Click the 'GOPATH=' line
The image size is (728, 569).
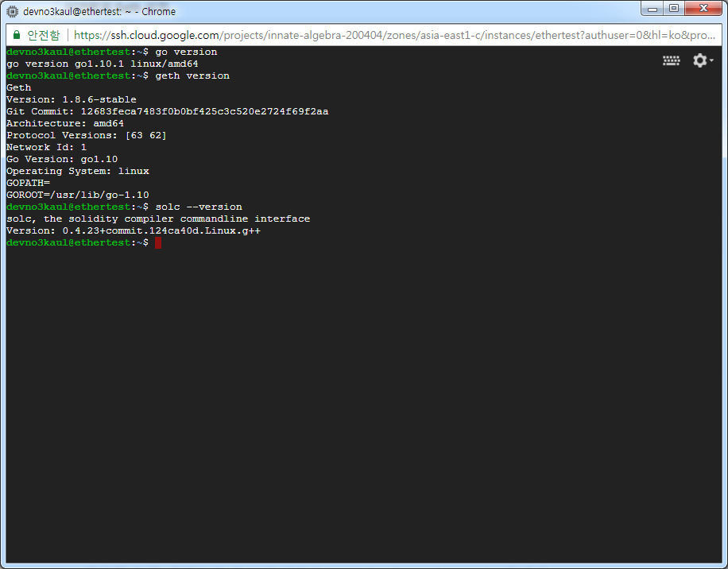29,183
